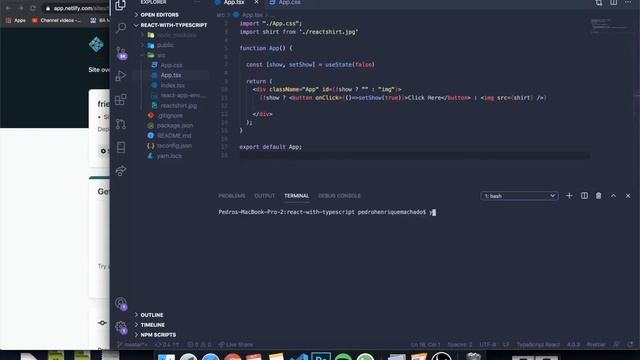Change language mode TypeScript React
640x360 pixels.
click(x=538, y=344)
